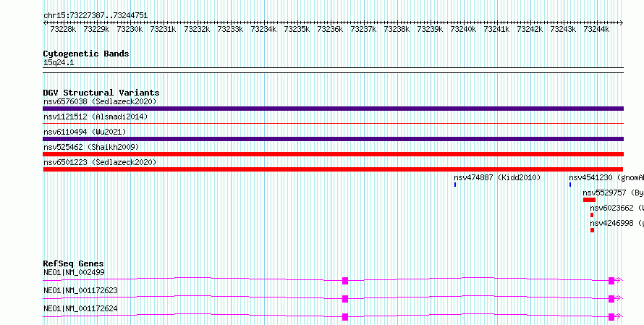
Task: Click ruler position 73228k
Action: pos(63,29)
